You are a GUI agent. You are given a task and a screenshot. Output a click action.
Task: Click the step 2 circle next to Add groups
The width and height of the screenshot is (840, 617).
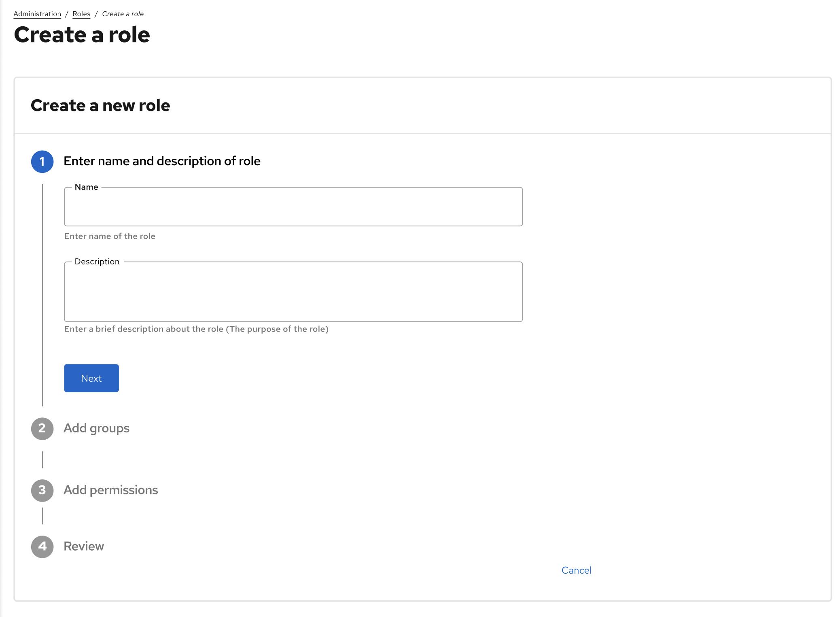(42, 429)
